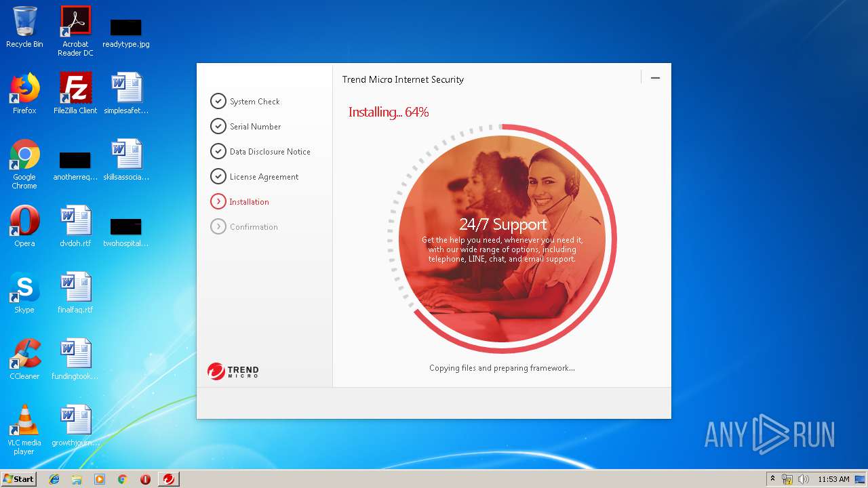Click the 24/7 Support heading
The width and height of the screenshot is (868, 488).
[502, 224]
